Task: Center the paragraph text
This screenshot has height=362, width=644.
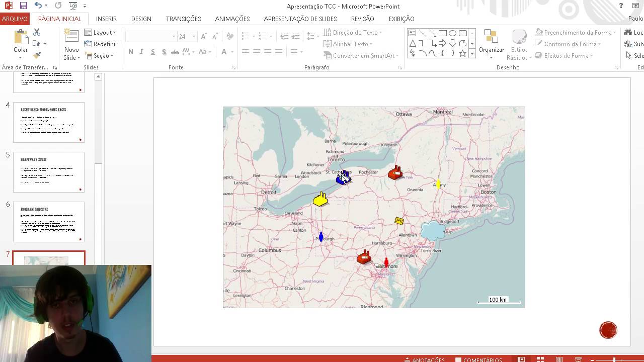Action: click(x=256, y=52)
